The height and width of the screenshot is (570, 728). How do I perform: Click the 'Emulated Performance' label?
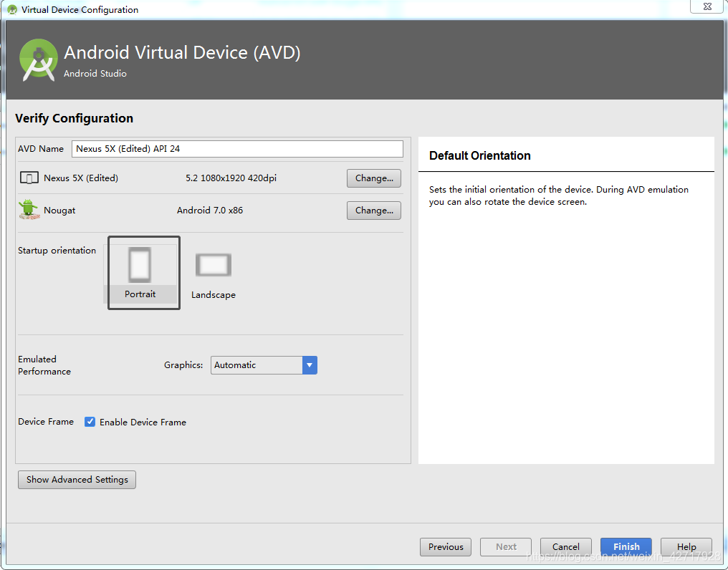44,365
